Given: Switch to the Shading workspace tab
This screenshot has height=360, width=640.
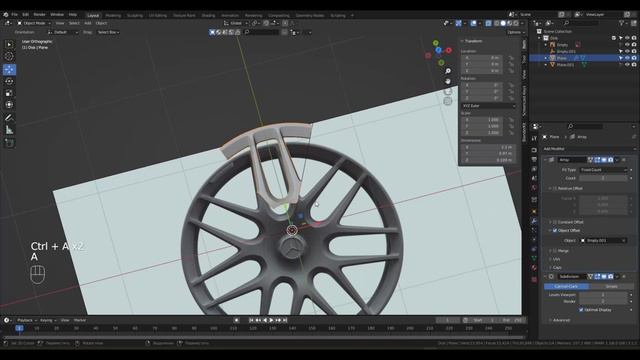Looking at the screenshot, I should (208, 16).
